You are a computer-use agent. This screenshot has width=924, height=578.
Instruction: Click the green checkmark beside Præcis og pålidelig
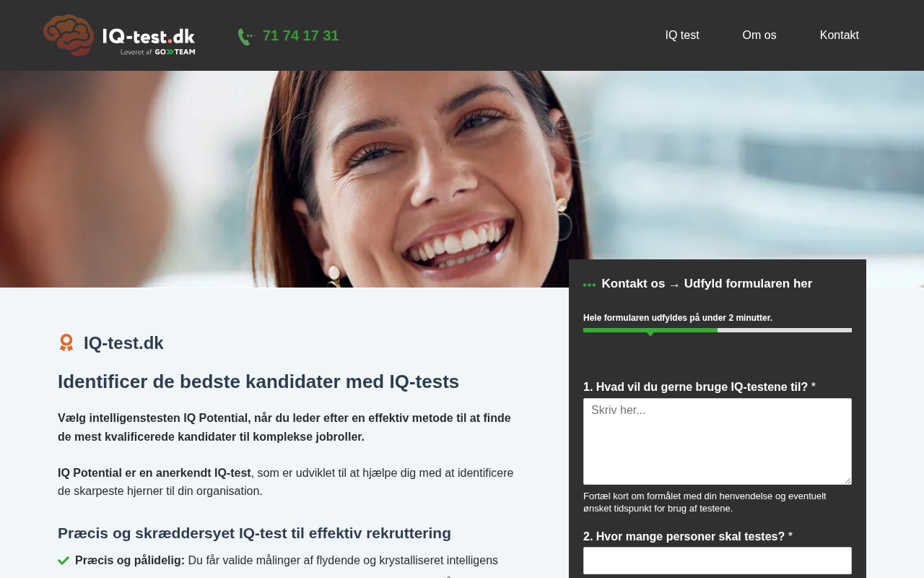pyautogui.click(x=64, y=561)
